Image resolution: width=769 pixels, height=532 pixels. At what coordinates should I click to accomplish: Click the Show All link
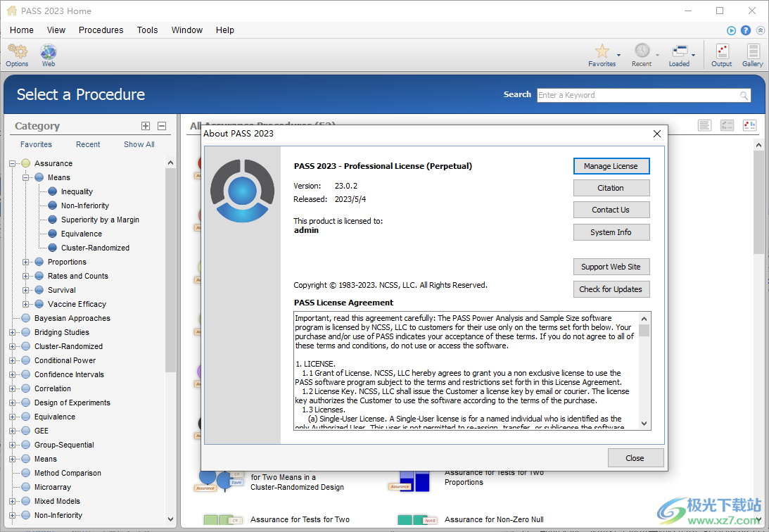click(139, 145)
